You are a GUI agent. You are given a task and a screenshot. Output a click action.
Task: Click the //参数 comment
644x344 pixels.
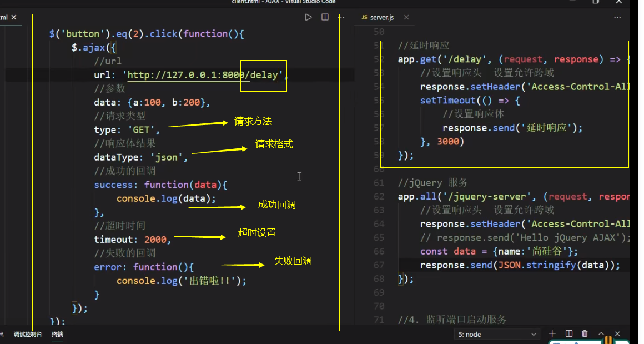click(110, 88)
